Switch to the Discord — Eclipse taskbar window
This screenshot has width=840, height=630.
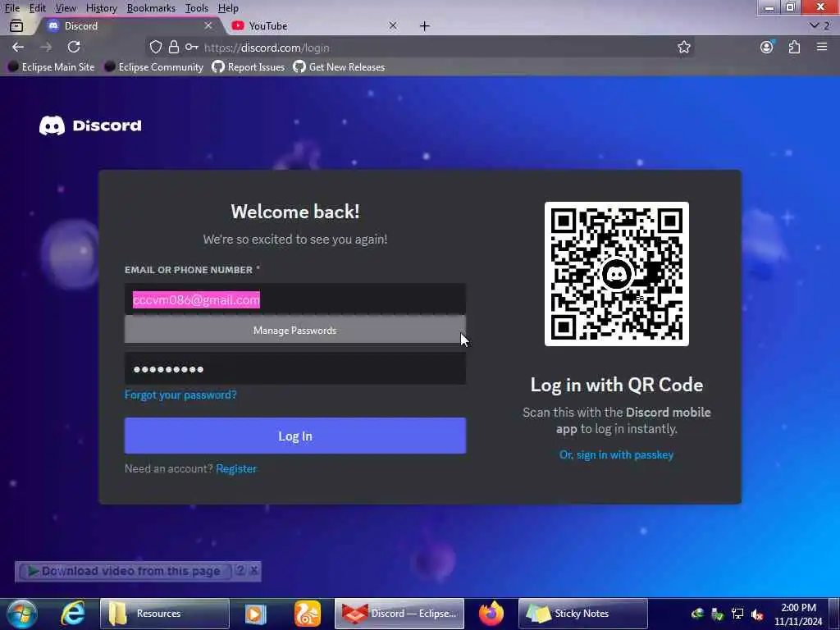click(399, 614)
